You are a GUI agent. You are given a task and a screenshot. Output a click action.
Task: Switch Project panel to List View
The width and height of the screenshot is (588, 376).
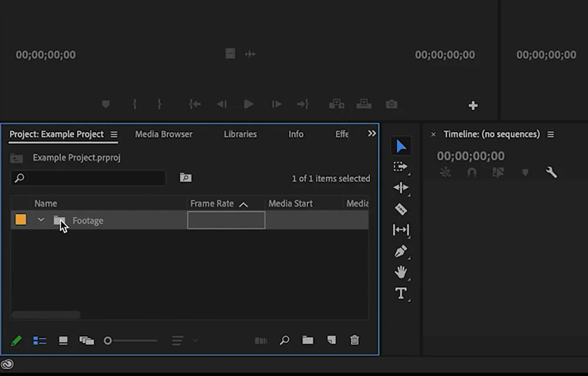point(40,340)
